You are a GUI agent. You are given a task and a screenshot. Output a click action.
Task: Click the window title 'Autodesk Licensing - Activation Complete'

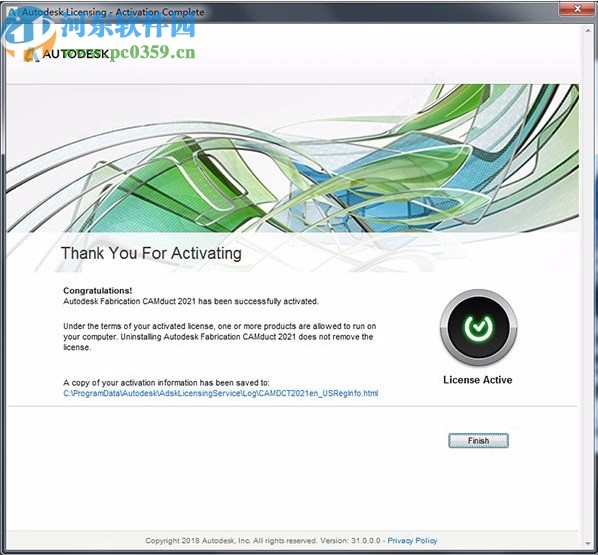113,12
